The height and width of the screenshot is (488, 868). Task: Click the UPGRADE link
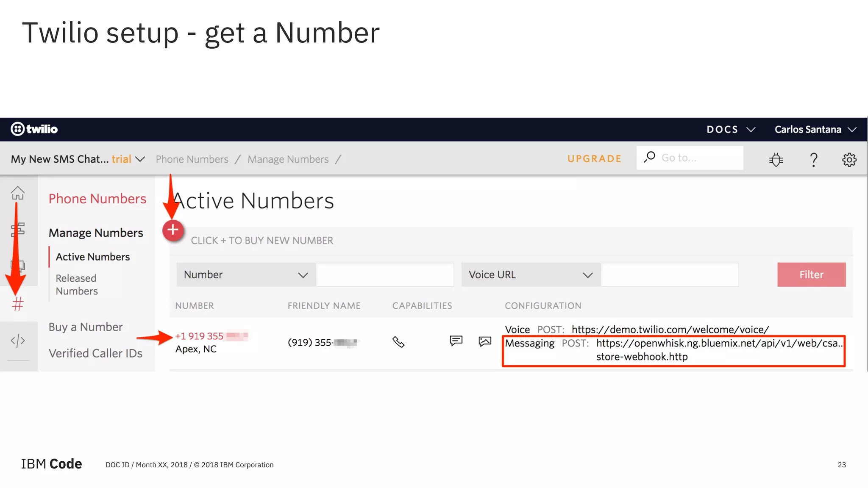(x=595, y=158)
